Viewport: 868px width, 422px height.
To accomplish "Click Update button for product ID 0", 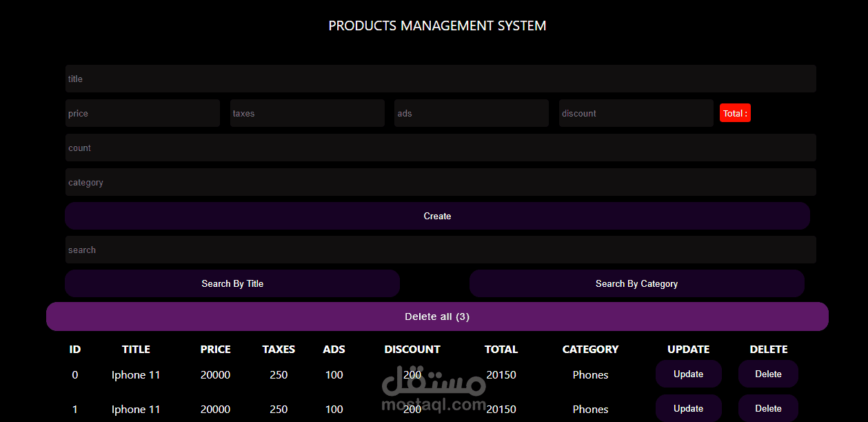I will (688, 374).
